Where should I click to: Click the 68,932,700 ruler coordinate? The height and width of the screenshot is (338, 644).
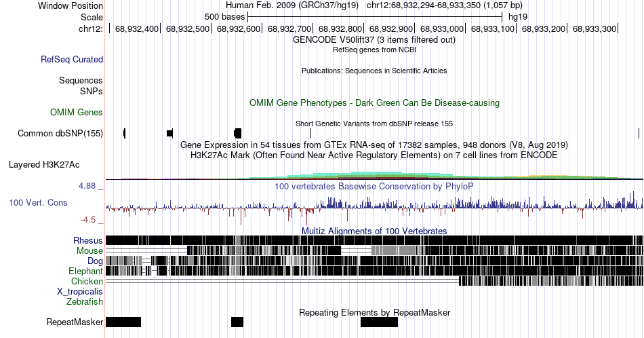click(289, 29)
